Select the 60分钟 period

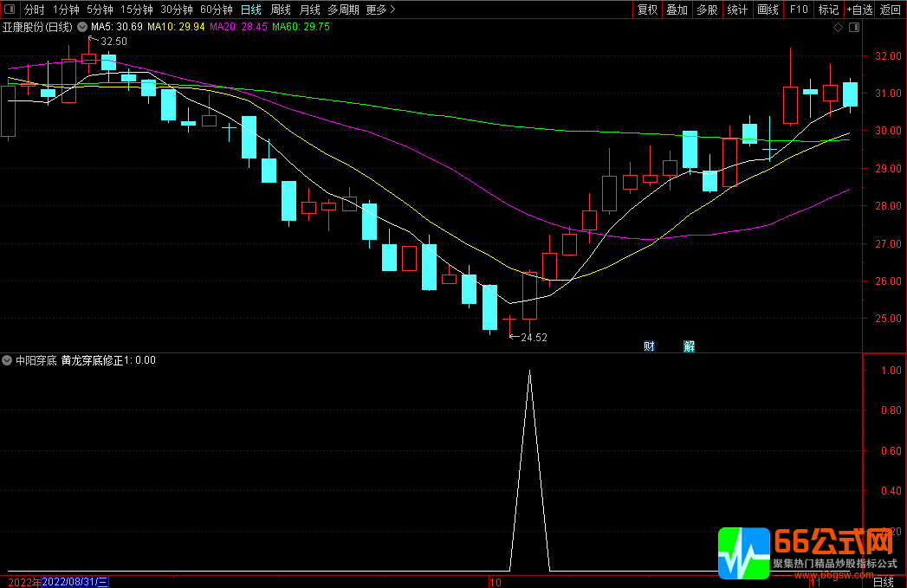pos(217,10)
